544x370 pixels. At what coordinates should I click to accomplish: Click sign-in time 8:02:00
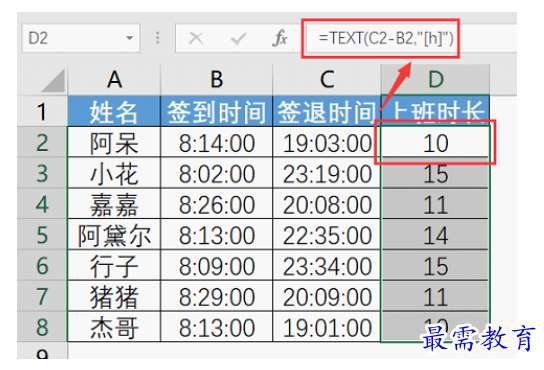point(217,173)
